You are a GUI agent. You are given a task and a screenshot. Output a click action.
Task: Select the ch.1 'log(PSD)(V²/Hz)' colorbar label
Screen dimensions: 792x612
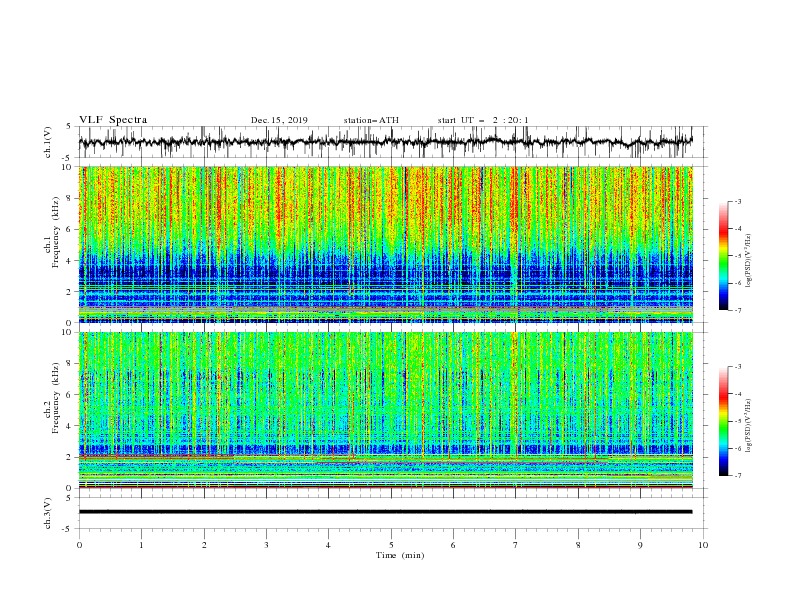point(748,261)
